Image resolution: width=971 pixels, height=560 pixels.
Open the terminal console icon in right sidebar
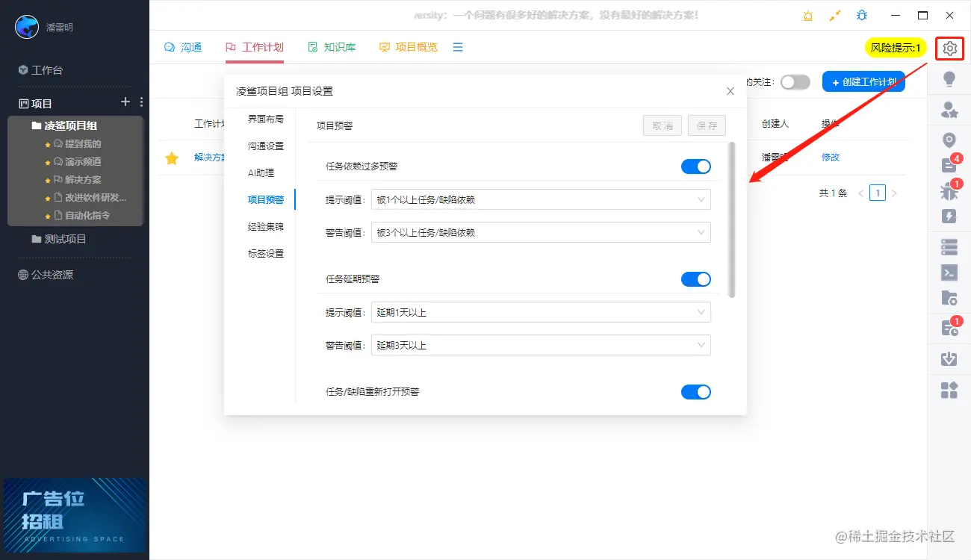(949, 273)
